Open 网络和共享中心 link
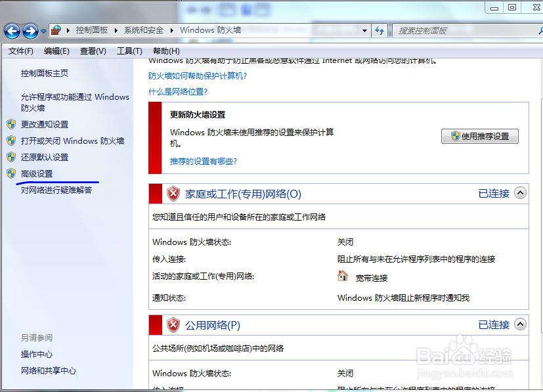This screenshot has height=392, width=543. tap(49, 371)
